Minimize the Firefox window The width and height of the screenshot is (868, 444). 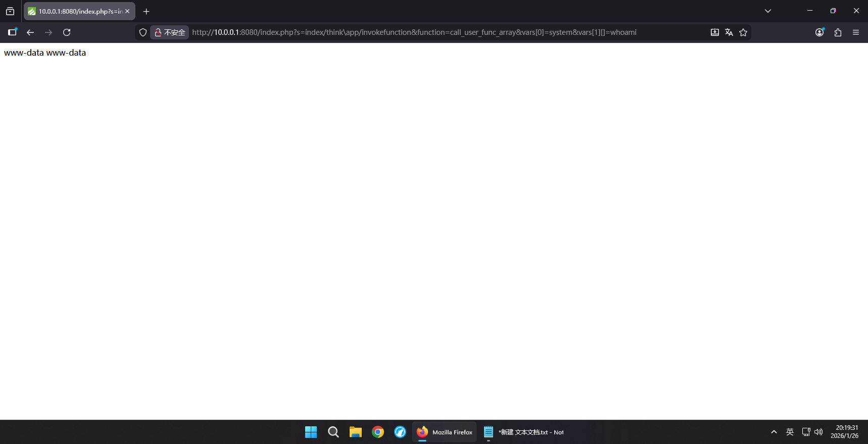pyautogui.click(x=810, y=11)
